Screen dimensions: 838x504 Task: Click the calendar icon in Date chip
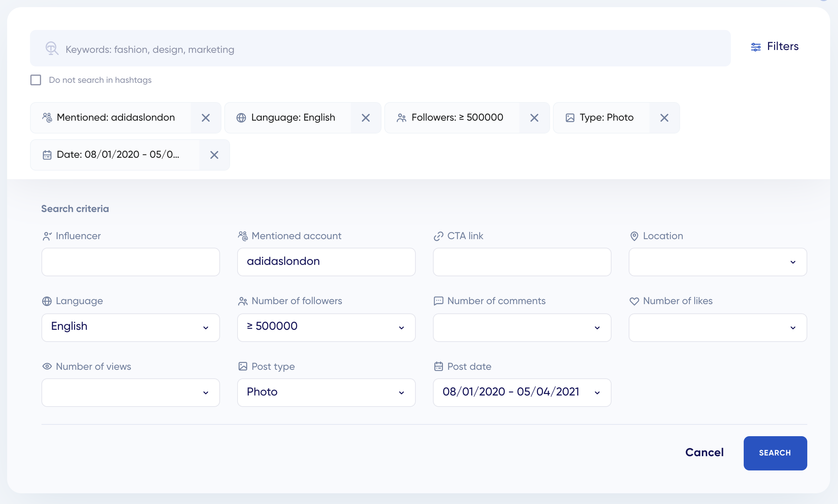[x=47, y=155]
